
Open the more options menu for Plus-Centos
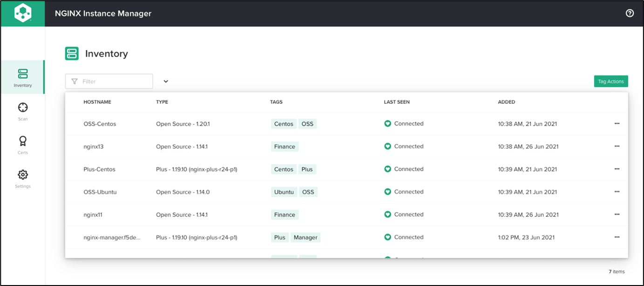coord(617,169)
